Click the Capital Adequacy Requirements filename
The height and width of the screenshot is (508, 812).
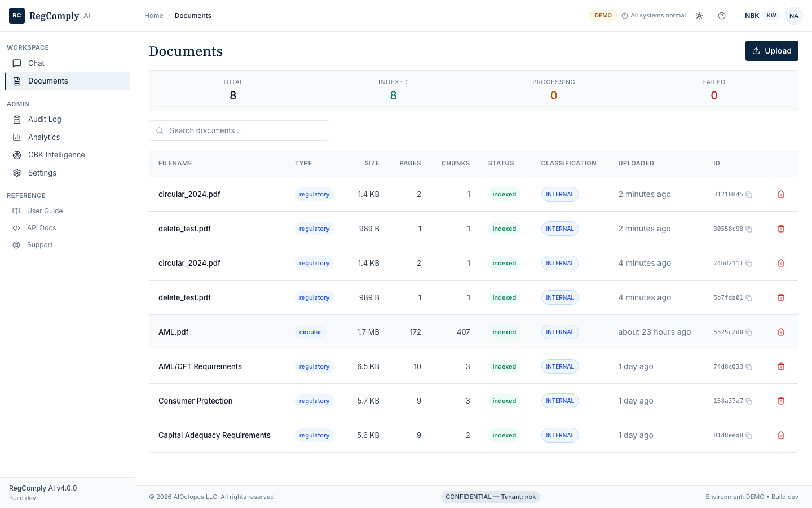tap(214, 435)
